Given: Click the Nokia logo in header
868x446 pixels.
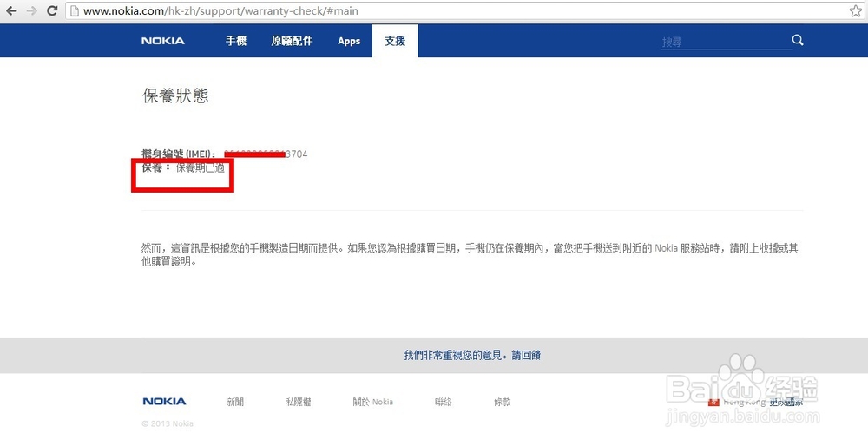Looking at the screenshot, I should [163, 41].
